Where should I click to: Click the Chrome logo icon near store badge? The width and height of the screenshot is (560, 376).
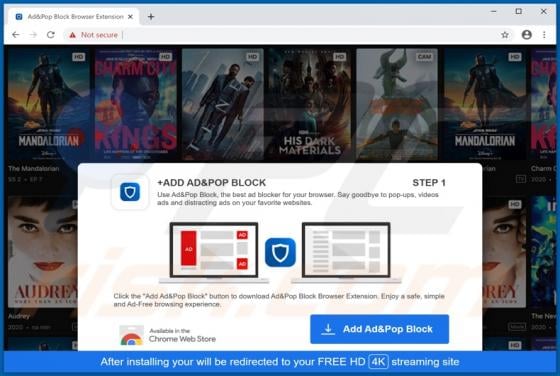click(131, 336)
